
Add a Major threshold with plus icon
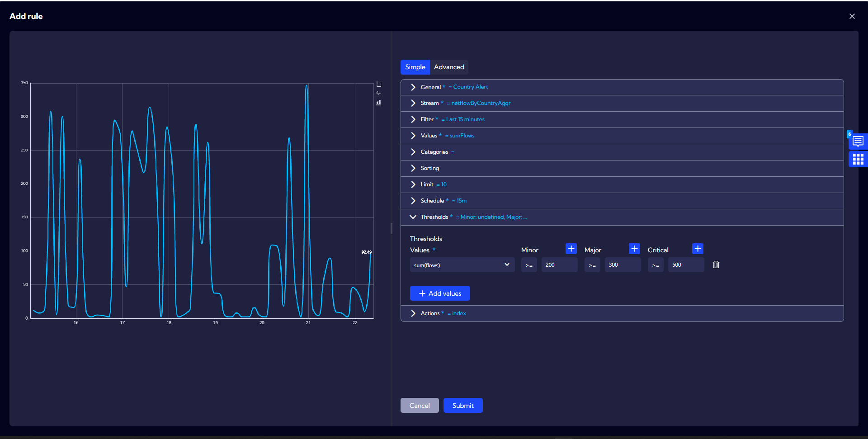tap(634, 249)
